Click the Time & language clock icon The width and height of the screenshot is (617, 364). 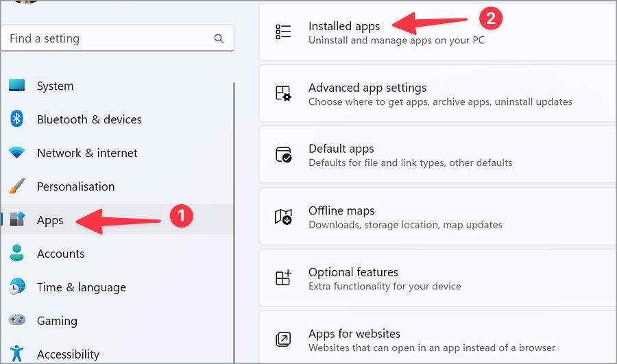17,287
